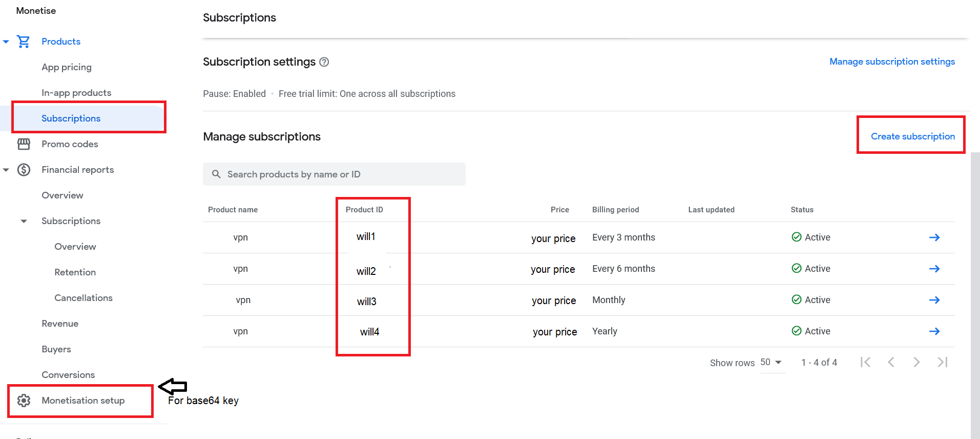Click Every 3 months billing period
Screen dimensions: 980x439
pyautogui.click(x=624, y=237)
